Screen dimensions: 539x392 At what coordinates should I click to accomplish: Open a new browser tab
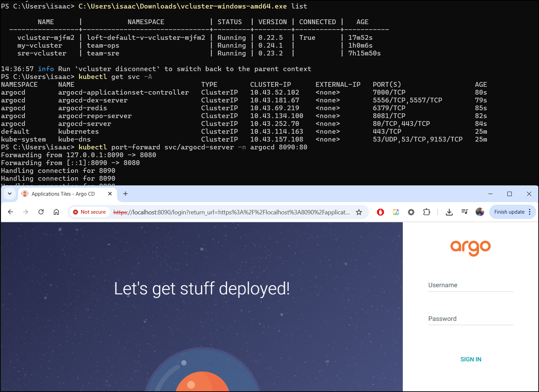tap(125, 194)
